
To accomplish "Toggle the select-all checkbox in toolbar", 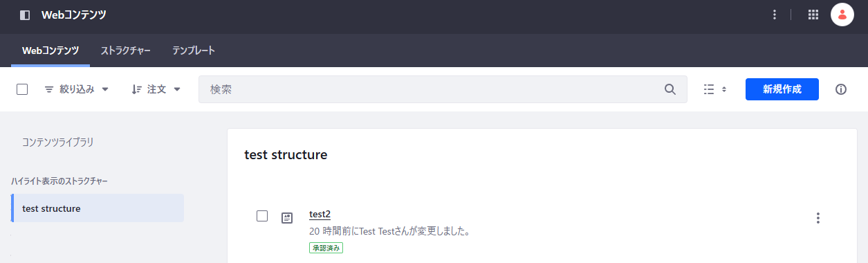I will point(22,89).
